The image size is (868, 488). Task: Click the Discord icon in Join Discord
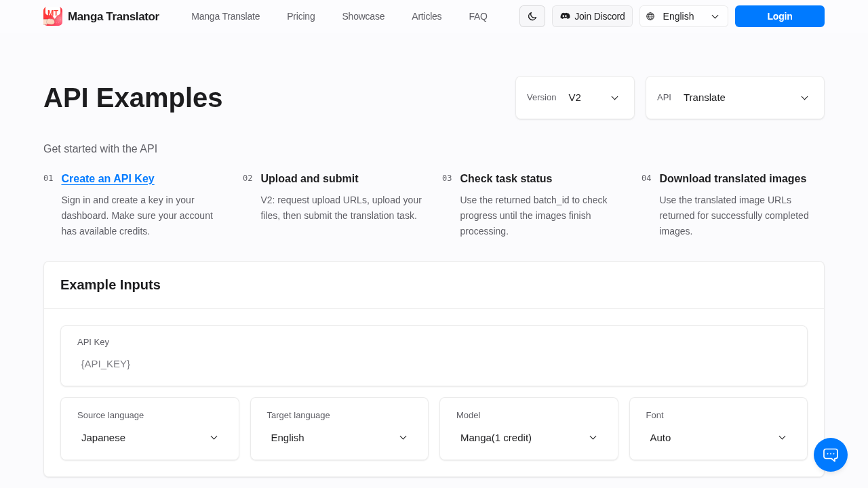[565, 16]
